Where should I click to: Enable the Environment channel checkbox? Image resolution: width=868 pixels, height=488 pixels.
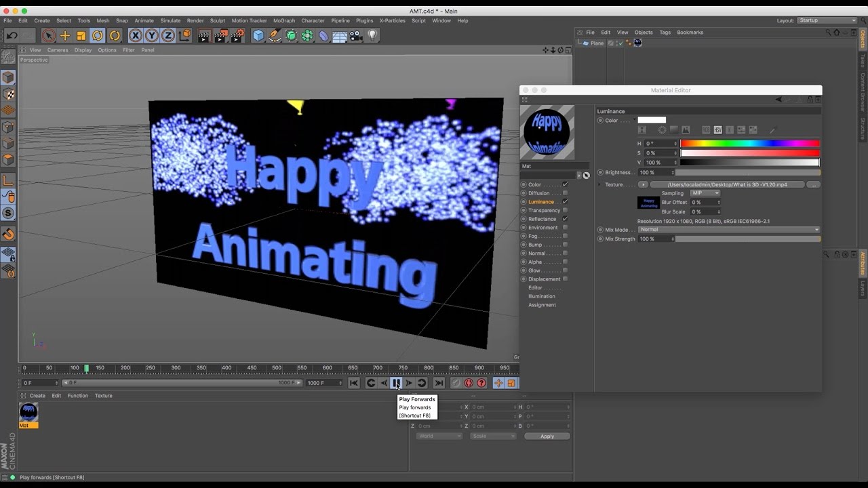tap(565, 227)
